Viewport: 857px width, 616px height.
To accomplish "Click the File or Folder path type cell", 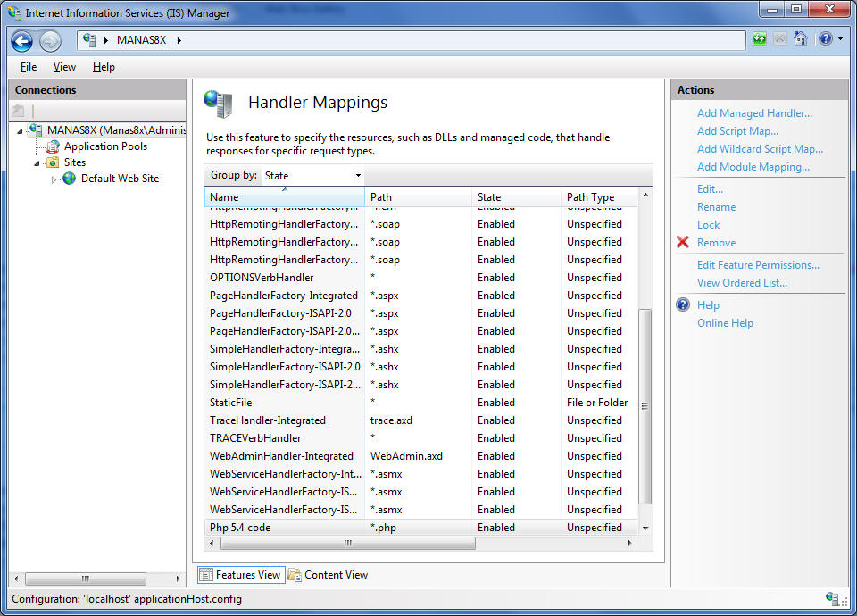I will point(597,403).
